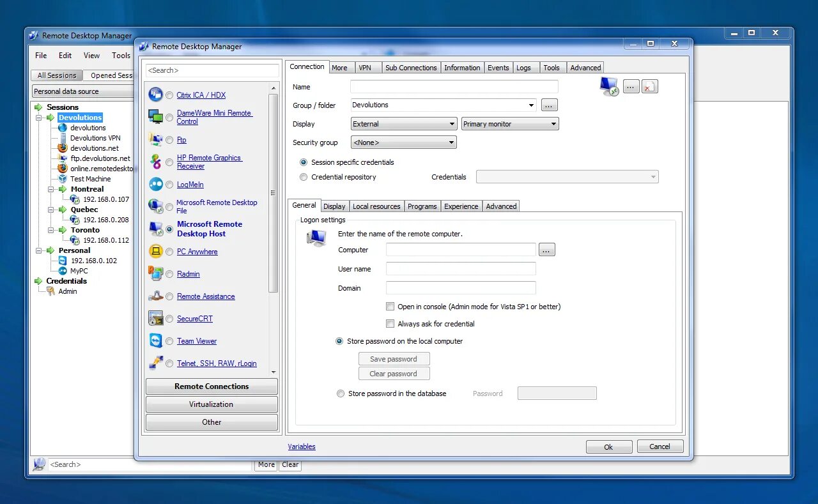This screenshot has width=818, height=504.
Task: Click the Devolutions VPN entry icon
Action: click(x=63, y=138)
